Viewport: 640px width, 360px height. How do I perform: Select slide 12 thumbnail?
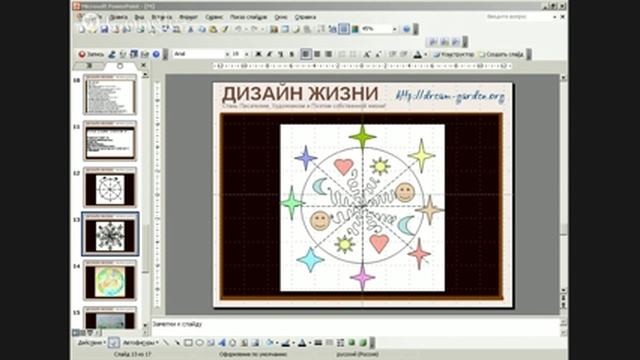110,187
